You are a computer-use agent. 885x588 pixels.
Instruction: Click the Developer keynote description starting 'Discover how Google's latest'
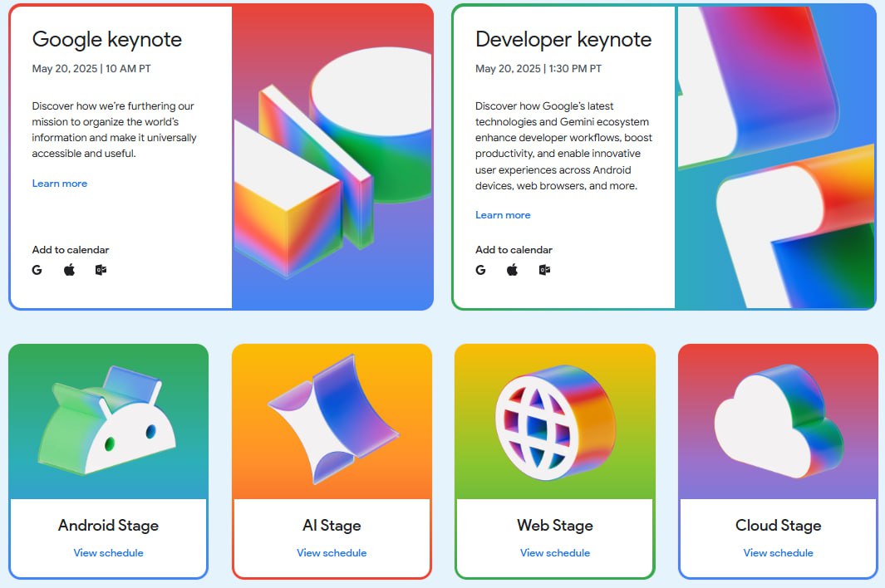click(563, 145)
